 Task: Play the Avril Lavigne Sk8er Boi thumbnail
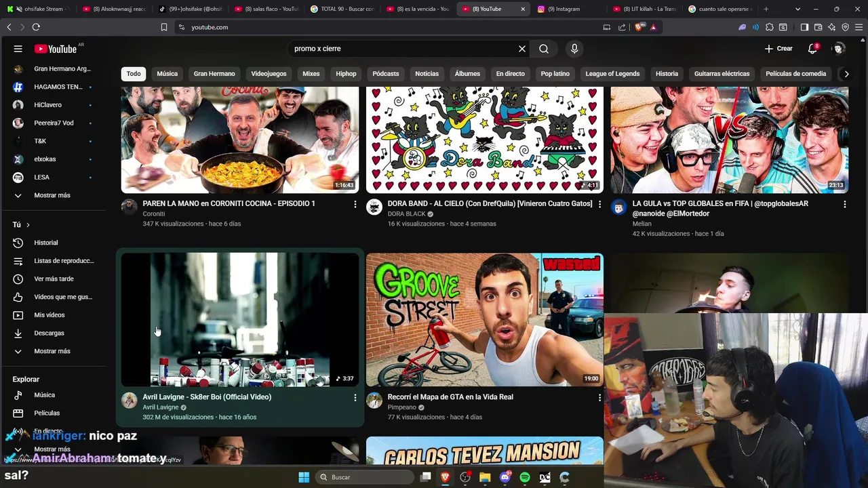240,319
